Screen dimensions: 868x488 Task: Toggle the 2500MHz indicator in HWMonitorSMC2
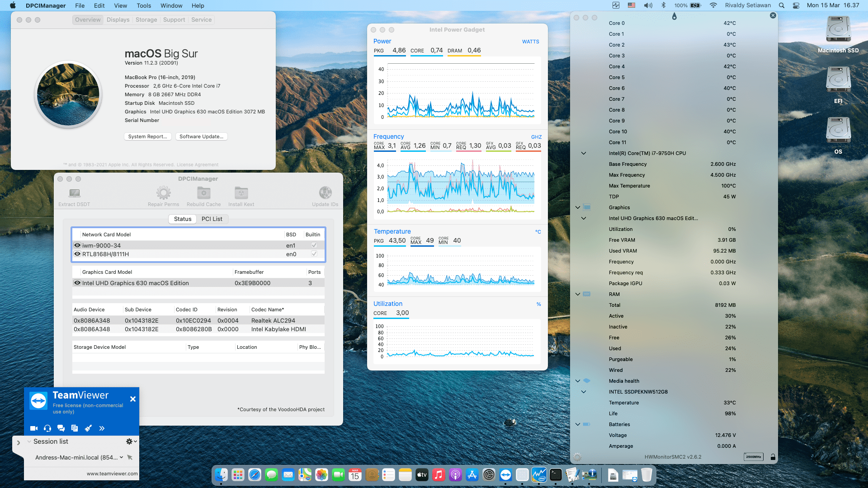[753, 457]
